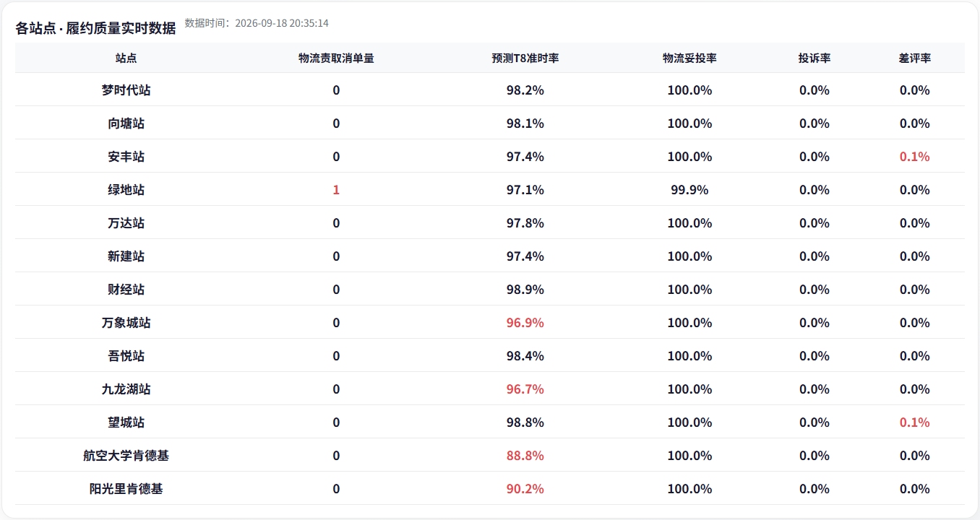980x520 pixels.
Task: Select the 吾悦站 station name
Action: (x=126, y=356)
